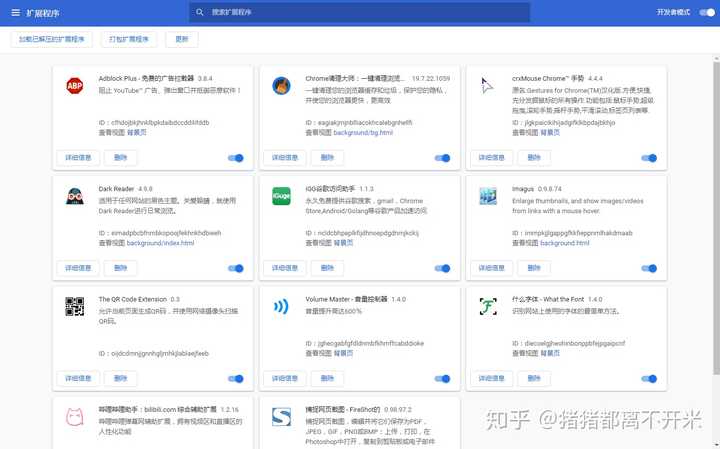The height and width of the screenshot is (449, 720).
Task: Open background/bg.html link for Chrome清理大师
Action: 363,133
